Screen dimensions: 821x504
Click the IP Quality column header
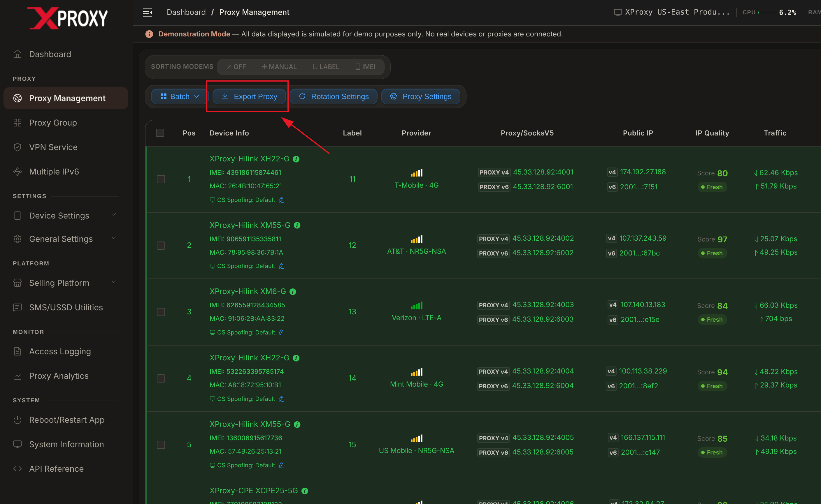[712, 133]
